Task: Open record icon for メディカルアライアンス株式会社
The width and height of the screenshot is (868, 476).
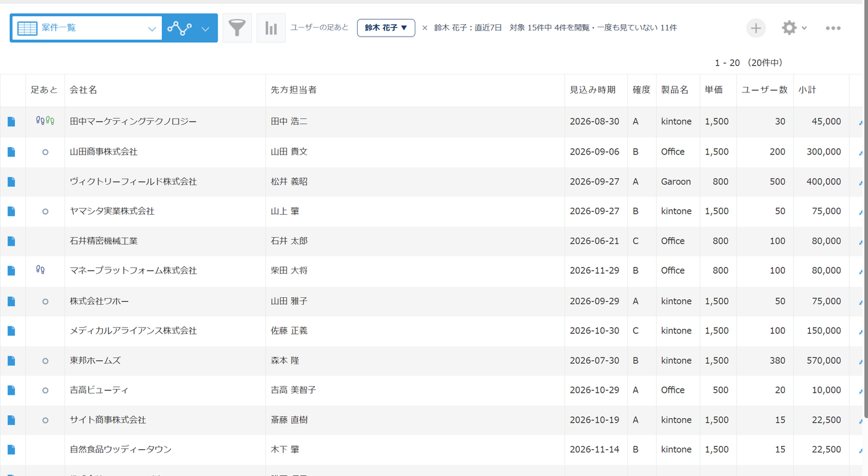Action: [x=11, y=331]
